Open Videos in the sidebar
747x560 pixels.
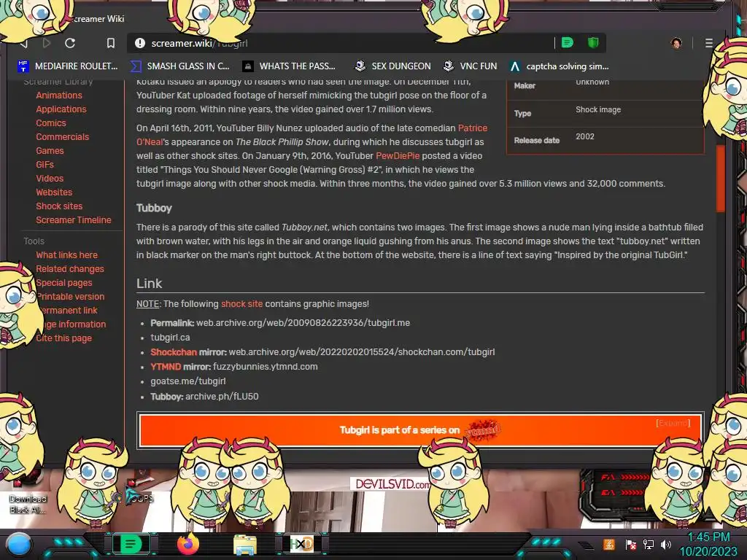50,178
